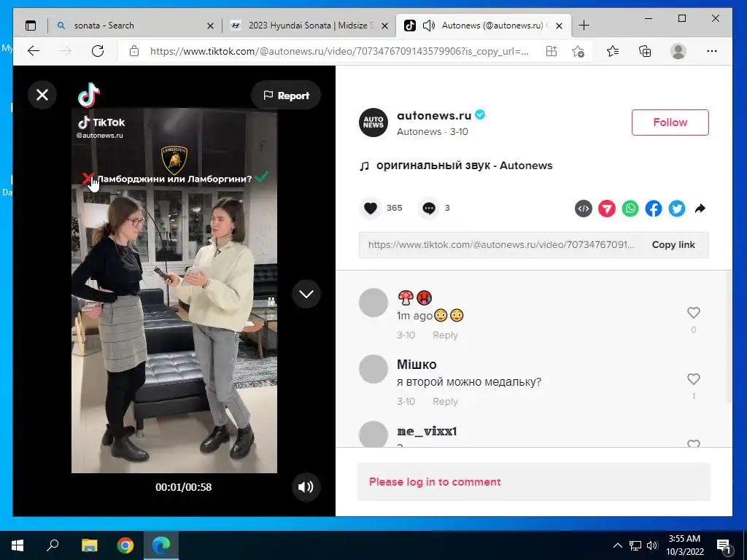Close the 'sonata - Search' tab
Viewport: 747px width, 560px height.
pyautogui.click(x=210, y=26)
